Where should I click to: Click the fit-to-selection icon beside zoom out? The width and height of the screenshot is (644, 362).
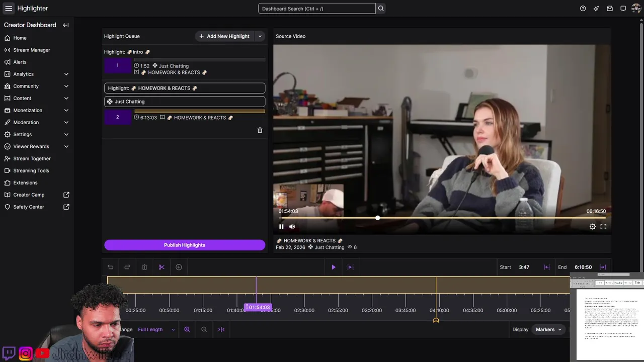221,329
